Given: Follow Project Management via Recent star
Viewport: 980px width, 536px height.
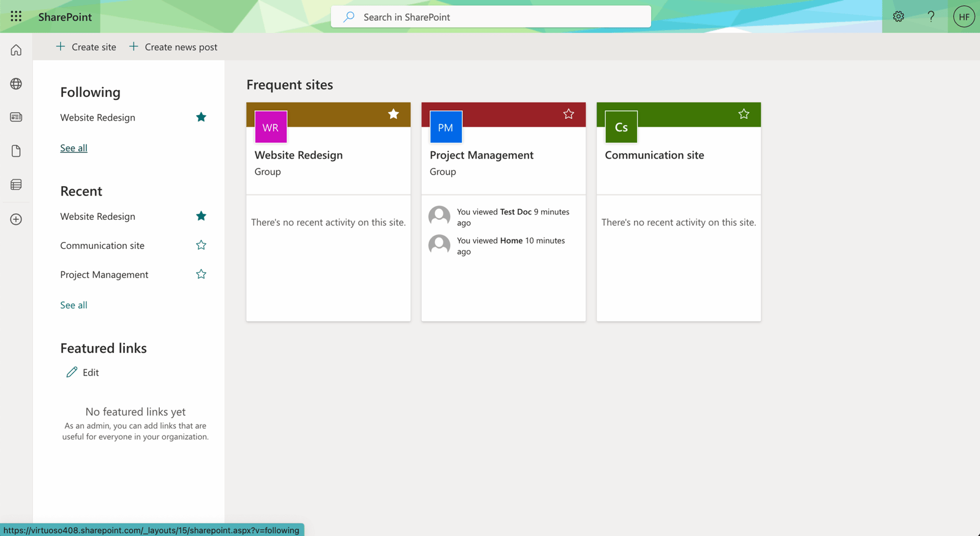Looking at the screenshot, I should coord(201,274).
